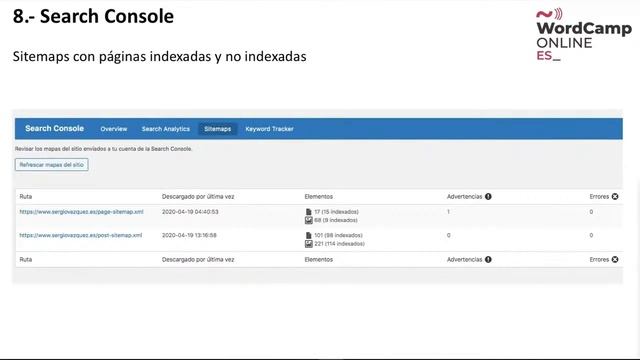Image resolution: width=640 pixels, height=360 pixels.
Task: Click bottom Elementos footer label
Action: [x=318, y=260]
